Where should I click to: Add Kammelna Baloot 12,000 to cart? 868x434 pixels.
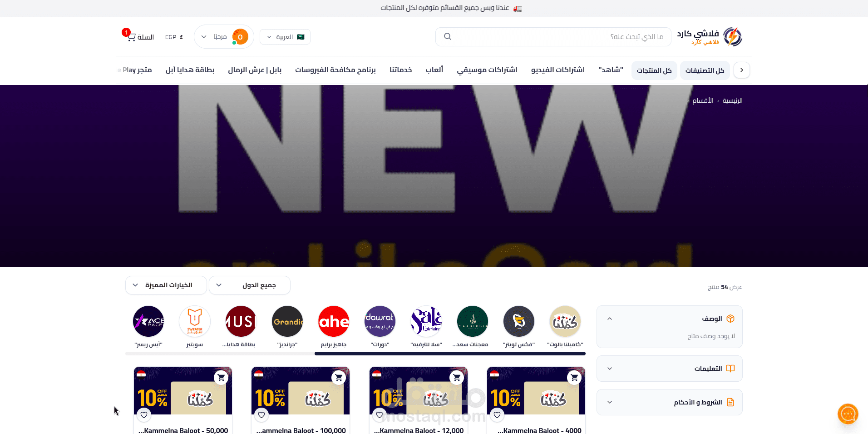457,377
